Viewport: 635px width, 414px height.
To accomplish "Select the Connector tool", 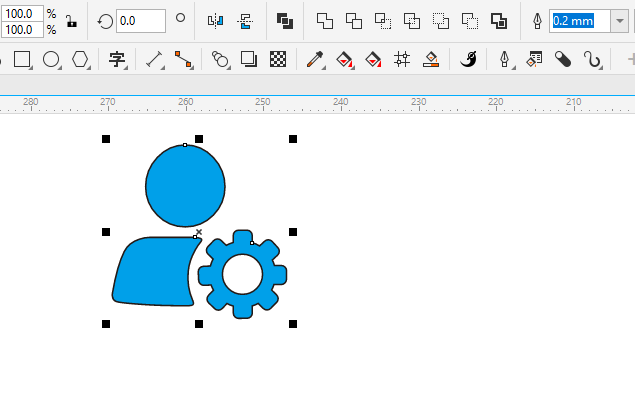I will [183, 59].
